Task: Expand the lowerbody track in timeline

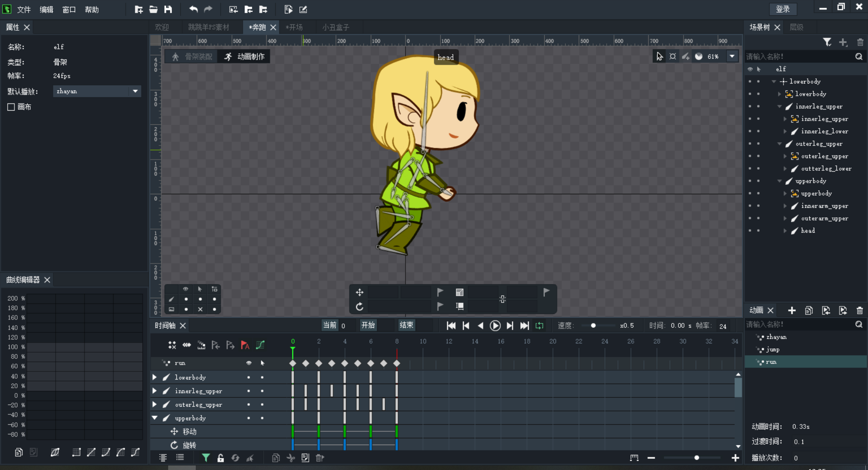Action: pos(155,377)
